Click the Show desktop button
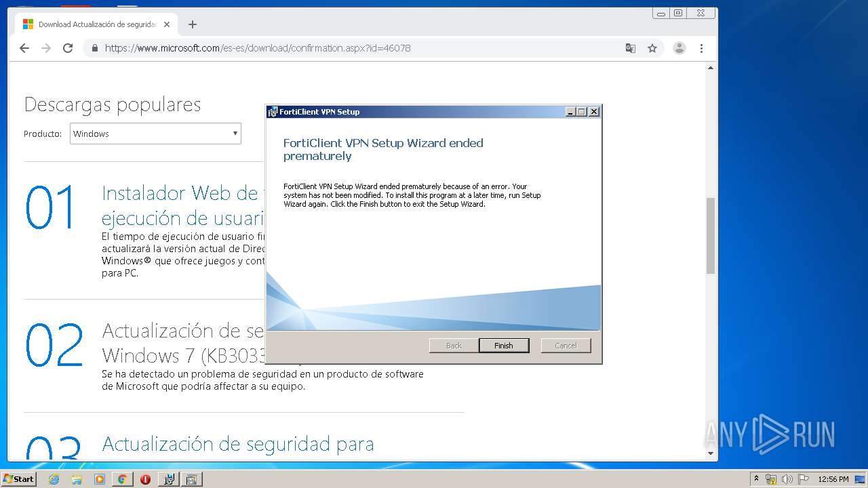The height and width of the screenshot is (488, 868). click(x=860, y=479)
